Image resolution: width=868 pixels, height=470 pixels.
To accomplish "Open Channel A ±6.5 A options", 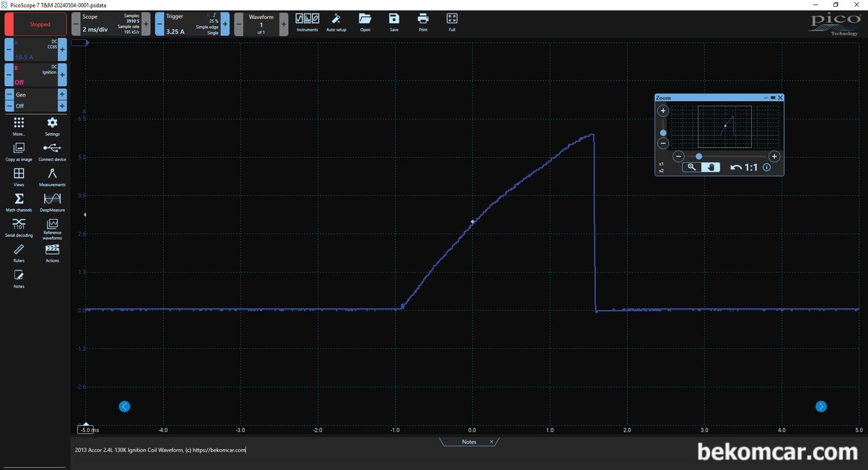I will tap(36, 50).
